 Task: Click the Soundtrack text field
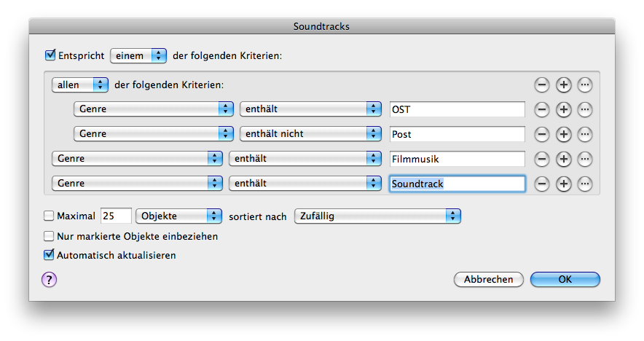(x=457, y=184)
